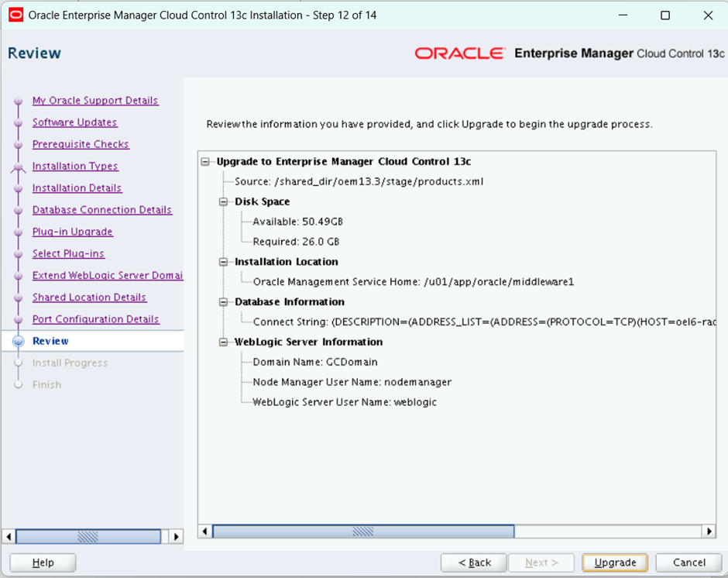Collapse the Disk Space tree node

click(x=224, y=202)
